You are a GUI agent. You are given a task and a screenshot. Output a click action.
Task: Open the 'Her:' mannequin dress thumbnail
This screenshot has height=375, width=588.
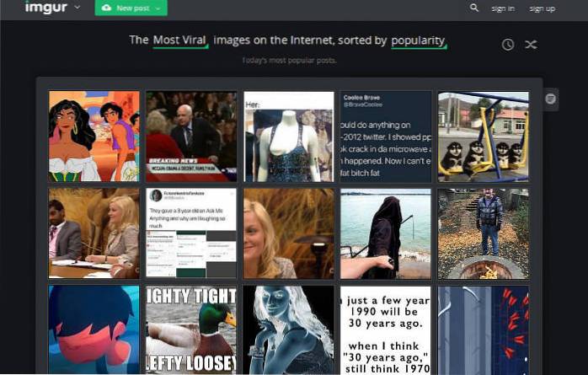(289, 137)
